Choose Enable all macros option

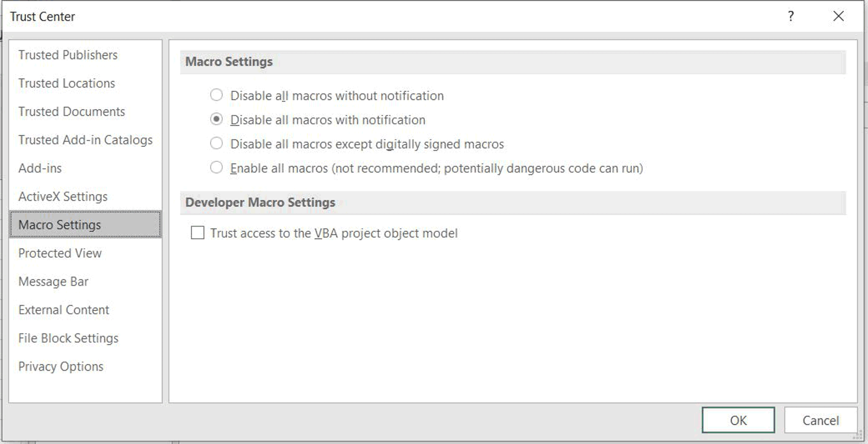click(x=216, y=168)
